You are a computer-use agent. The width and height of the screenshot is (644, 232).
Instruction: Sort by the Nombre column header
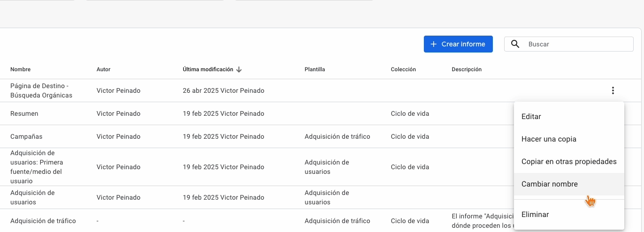click(x=20, y=69)
